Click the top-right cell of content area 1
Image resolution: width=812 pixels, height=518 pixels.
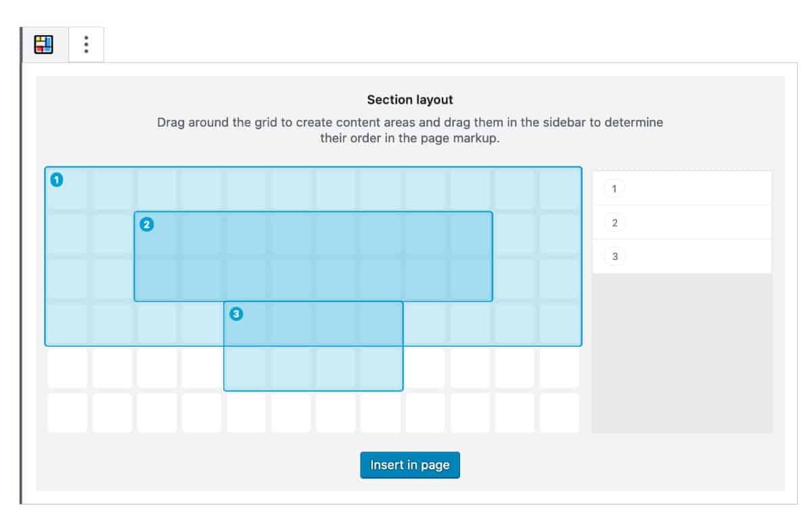tap(559, 190)
